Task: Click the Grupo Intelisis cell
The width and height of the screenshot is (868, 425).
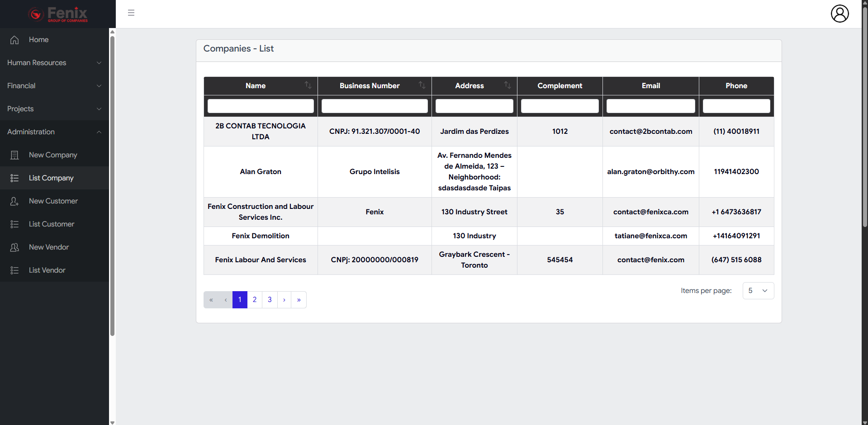Action: click(x=375, y=172)
